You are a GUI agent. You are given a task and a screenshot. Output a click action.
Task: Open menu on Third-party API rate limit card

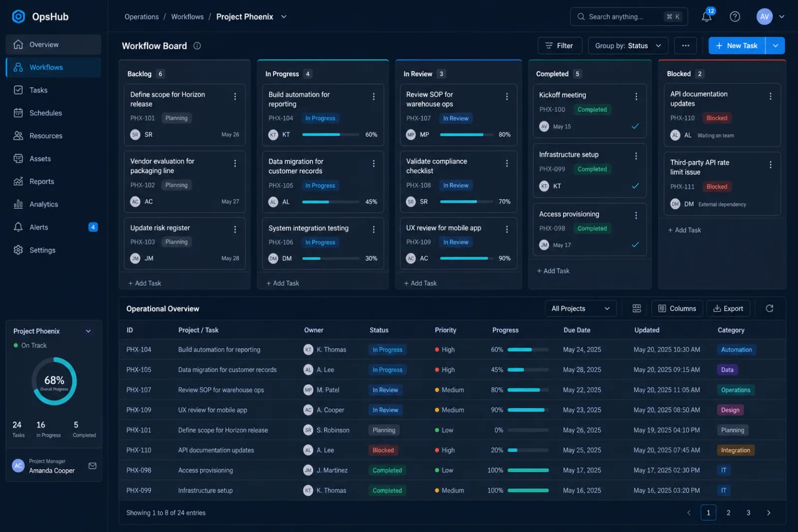click(771, 165)
